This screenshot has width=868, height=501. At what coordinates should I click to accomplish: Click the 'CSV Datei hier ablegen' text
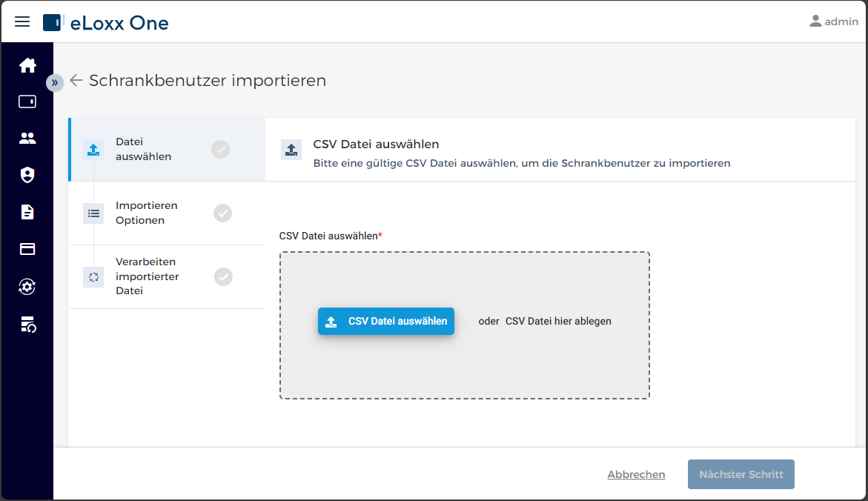(558, 321)
